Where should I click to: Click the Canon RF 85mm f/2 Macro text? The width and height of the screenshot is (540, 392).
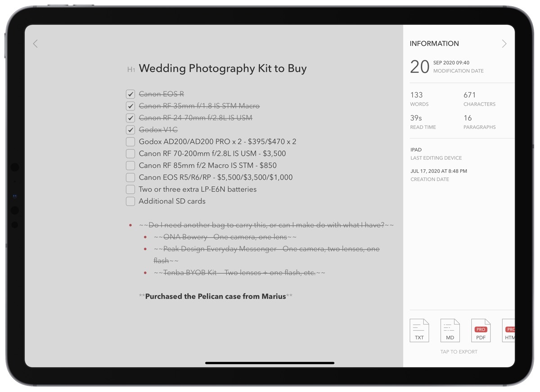point(208,166)
